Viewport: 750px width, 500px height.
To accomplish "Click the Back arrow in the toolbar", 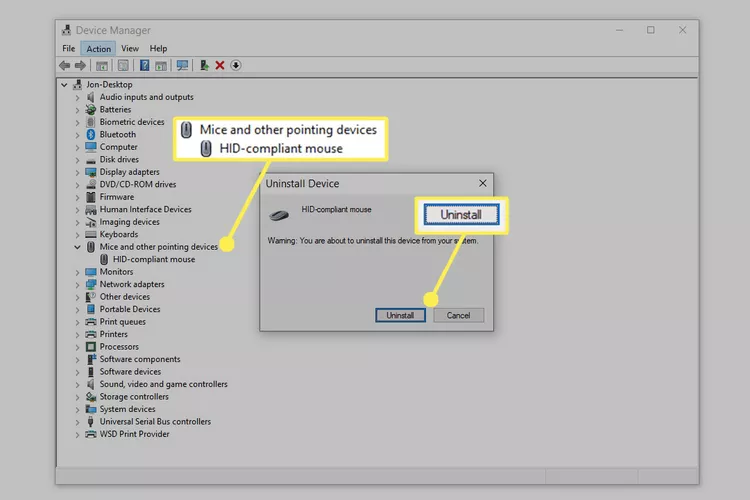I will pyautogui.click(x=66, y=66).
